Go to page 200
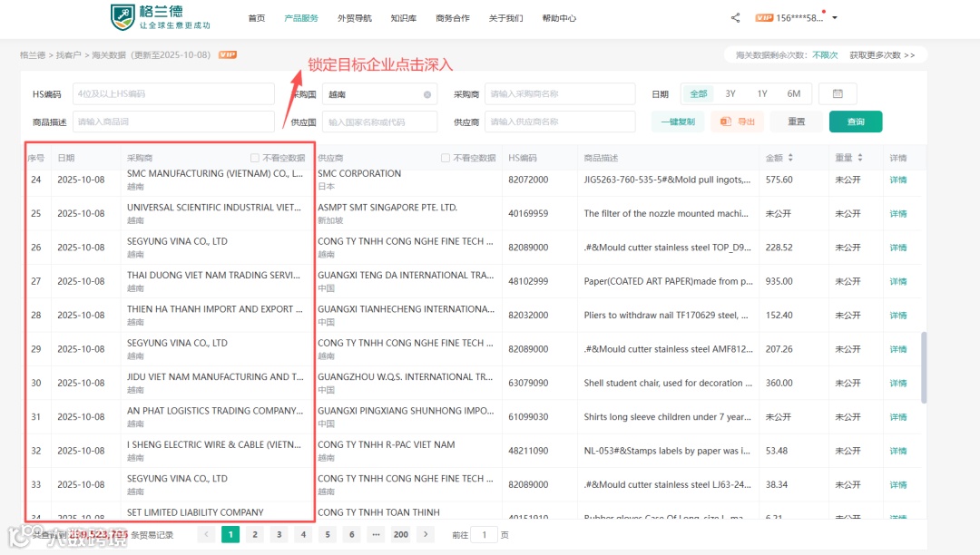Image resolution: width=980 pixels, height=555 pixels. click(401, 534)
